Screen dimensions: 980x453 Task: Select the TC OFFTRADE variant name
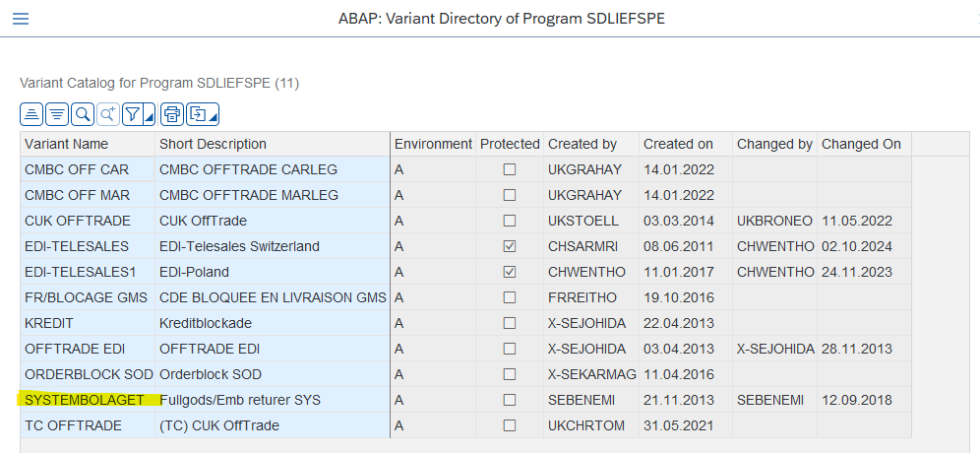coord(73,425)
